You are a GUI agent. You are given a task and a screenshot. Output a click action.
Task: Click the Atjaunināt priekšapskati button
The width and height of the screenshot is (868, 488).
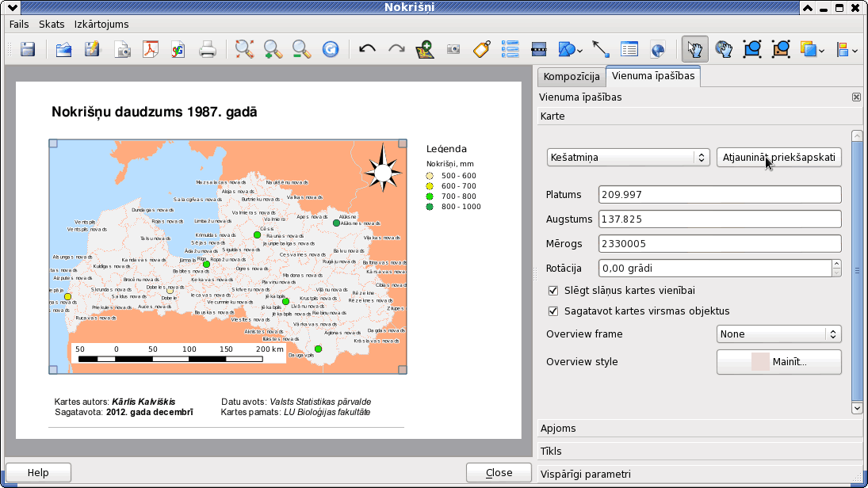[x=779, y=157]
